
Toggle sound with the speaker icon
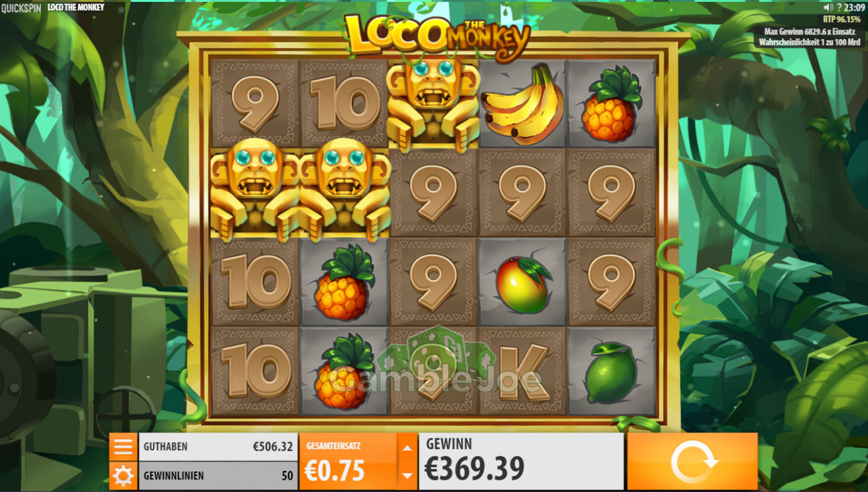tap(828, 8)
